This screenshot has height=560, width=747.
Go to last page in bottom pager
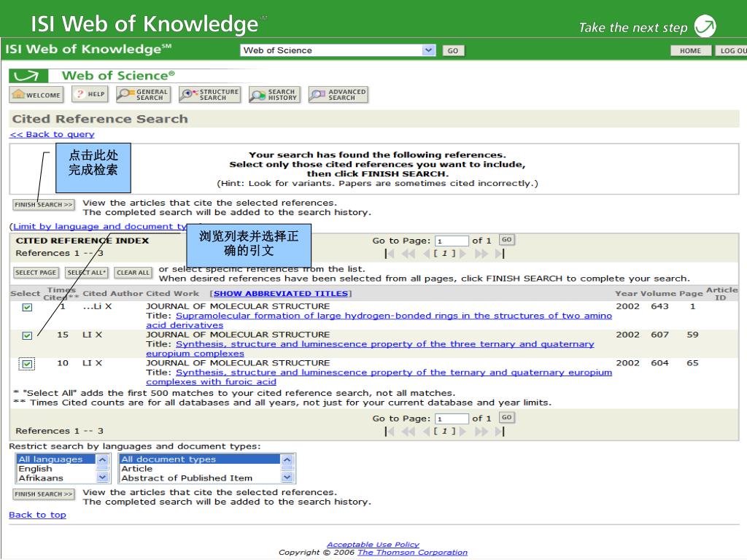[499, 432]
